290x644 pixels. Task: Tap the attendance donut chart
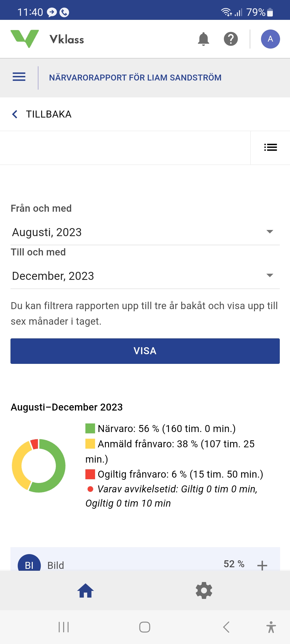coord(39,466)
